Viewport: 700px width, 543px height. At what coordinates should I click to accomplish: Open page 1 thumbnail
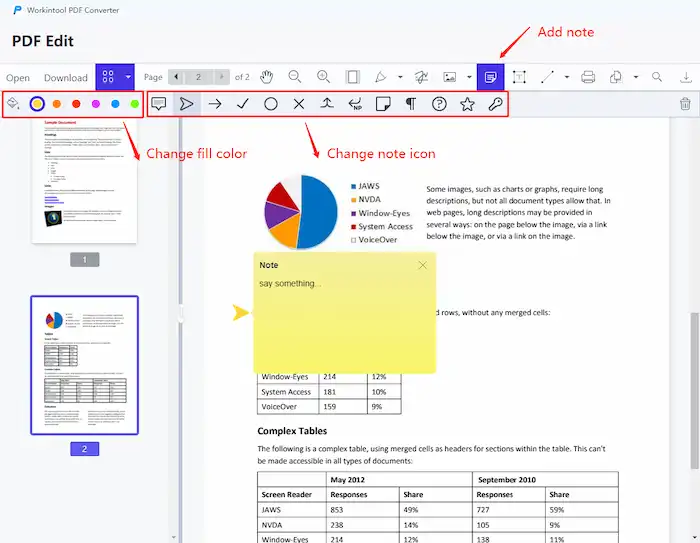click(84, 180)
